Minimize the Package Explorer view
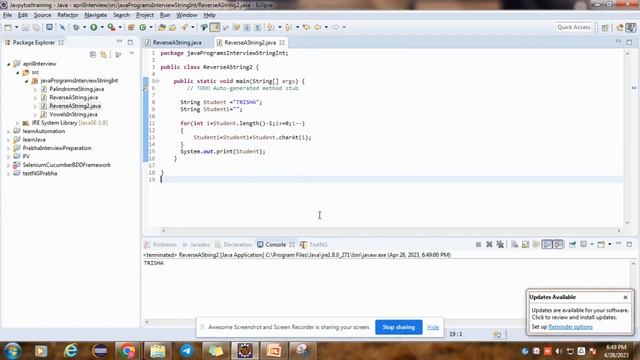This screenshot has width=640, height=360. pyautogui.click(x=119, y=42)
